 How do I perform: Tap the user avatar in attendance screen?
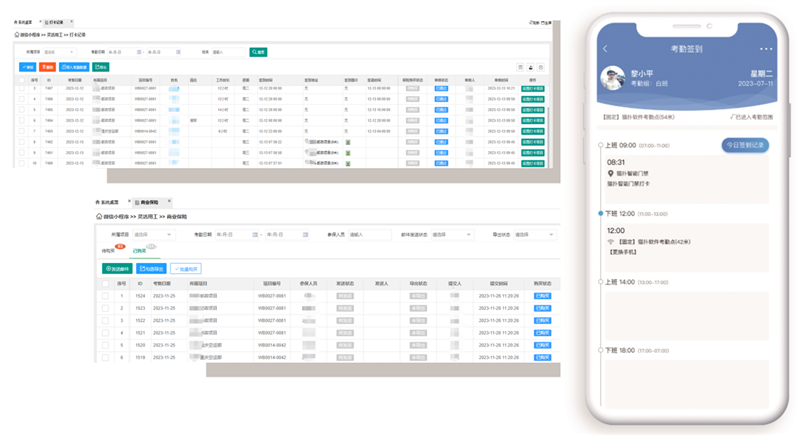(613, 79)
